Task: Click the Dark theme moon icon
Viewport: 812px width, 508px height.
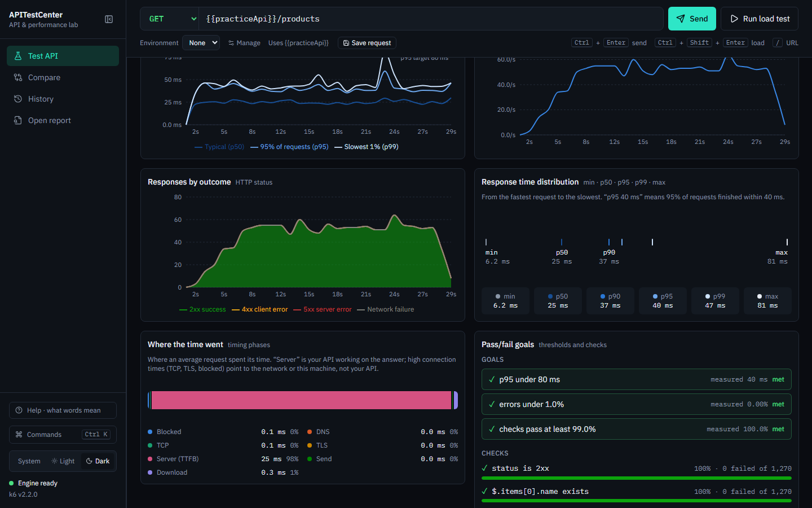Action: (x=89, y=461)
